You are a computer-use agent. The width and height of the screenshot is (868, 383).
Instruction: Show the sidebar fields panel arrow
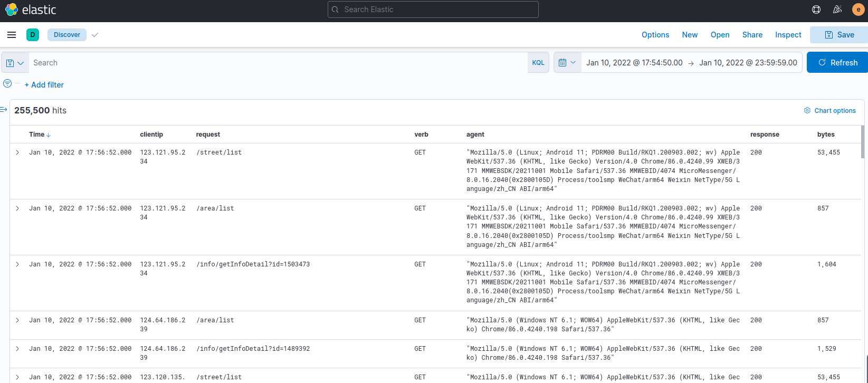(4, 110)
